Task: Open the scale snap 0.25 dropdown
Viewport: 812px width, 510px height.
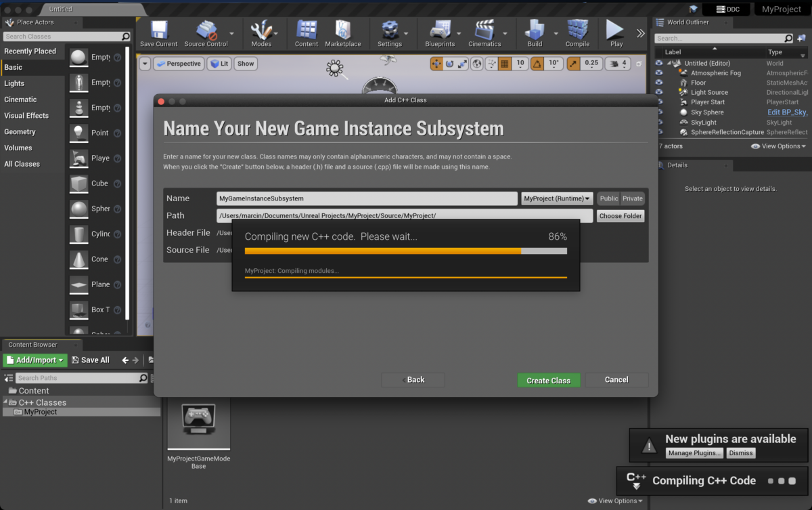Action: coord(591,64)
